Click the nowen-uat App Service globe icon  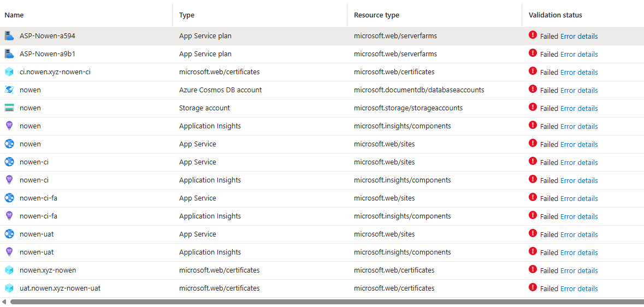[x=9, y=234]
